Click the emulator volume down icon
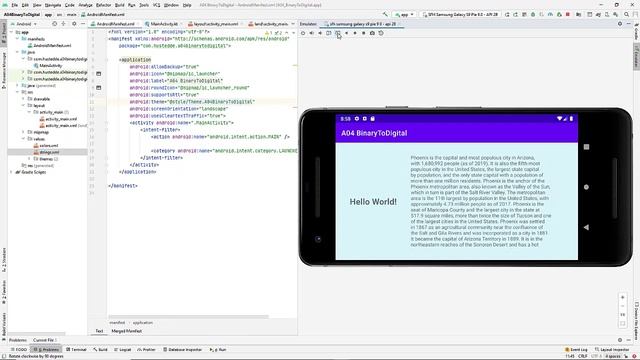 coord(320,33)
